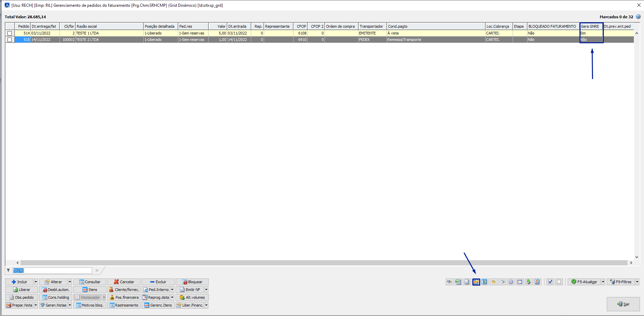Click the red checklist icon

(537, 282)
